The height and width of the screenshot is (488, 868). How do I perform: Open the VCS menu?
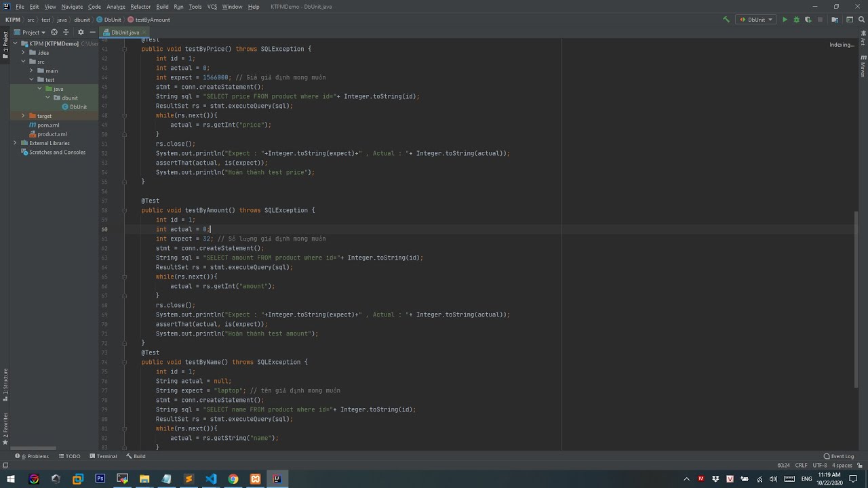point(212,7)
